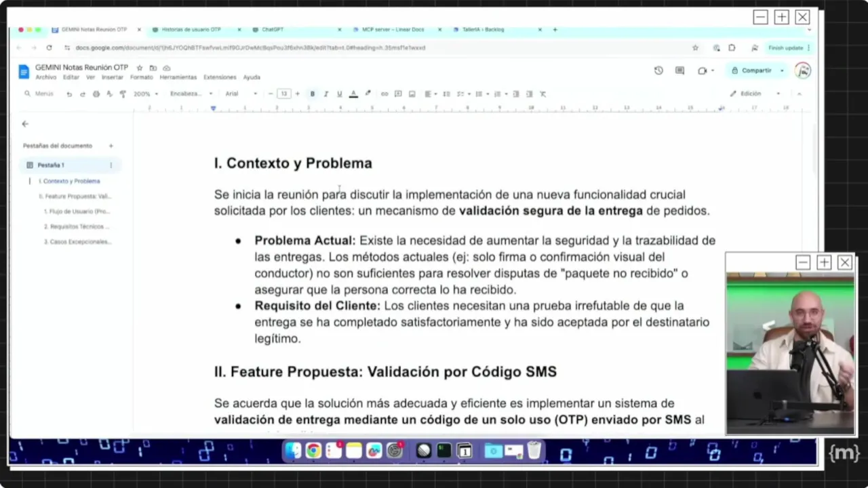Open the Herramientas menu
Viewport: 868px width, 488px height.
(178, 77)
